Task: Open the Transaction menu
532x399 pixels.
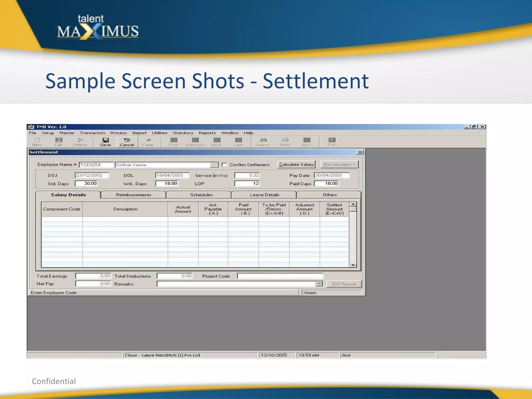Action: (92, 133)
